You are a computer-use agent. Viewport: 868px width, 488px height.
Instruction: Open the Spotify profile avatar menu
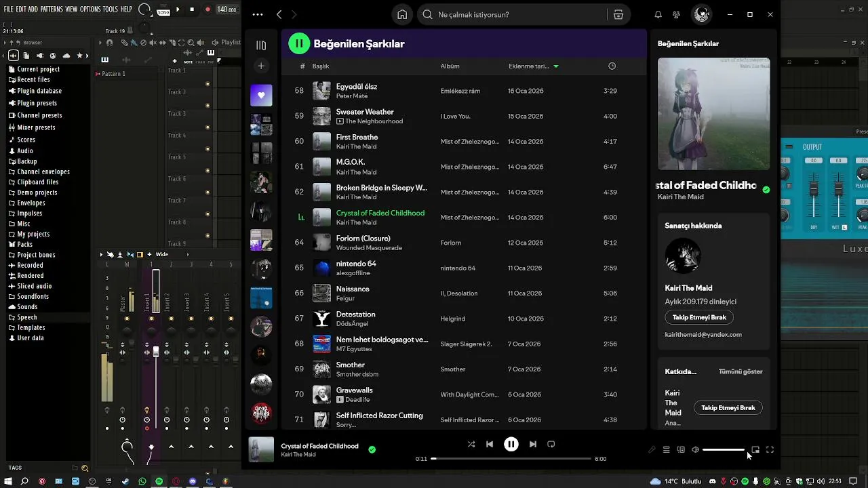702,14
